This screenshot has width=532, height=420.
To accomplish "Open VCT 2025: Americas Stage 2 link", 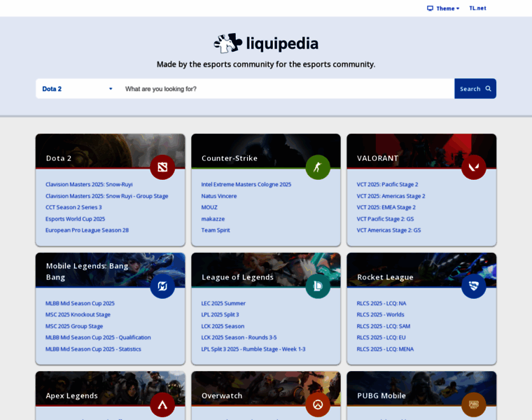I will [391, 196].
